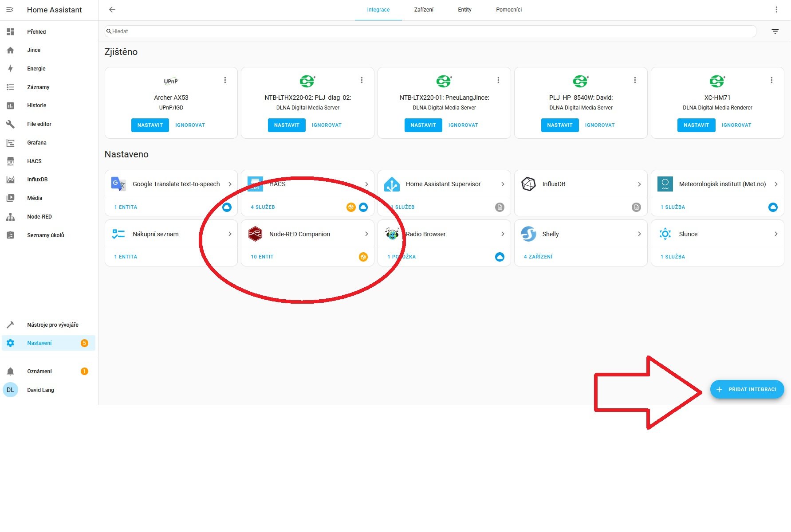The width and height of the screenshot is (791, 532).
Task: Expand Node-RED Companion chevron
Action: click(366, 234)
